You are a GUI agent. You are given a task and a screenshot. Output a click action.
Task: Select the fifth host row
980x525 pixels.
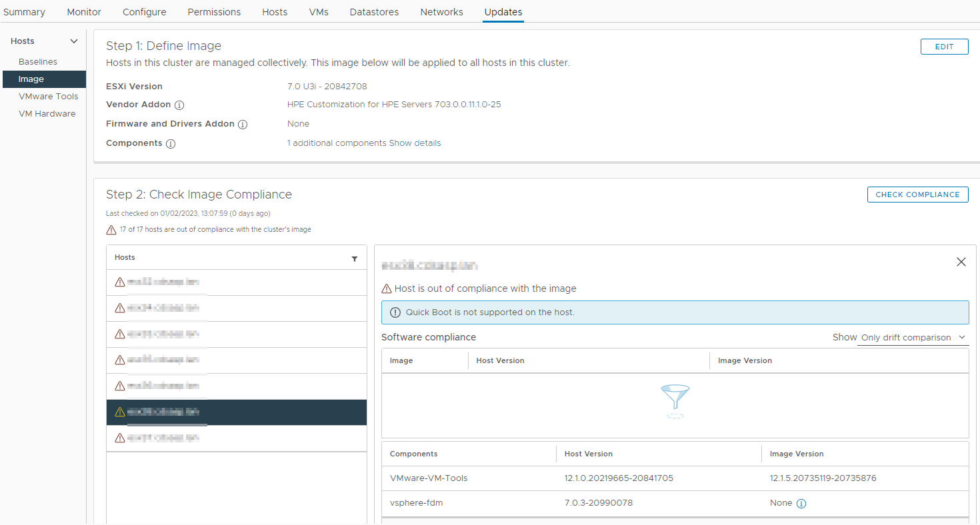pos(237,386)
